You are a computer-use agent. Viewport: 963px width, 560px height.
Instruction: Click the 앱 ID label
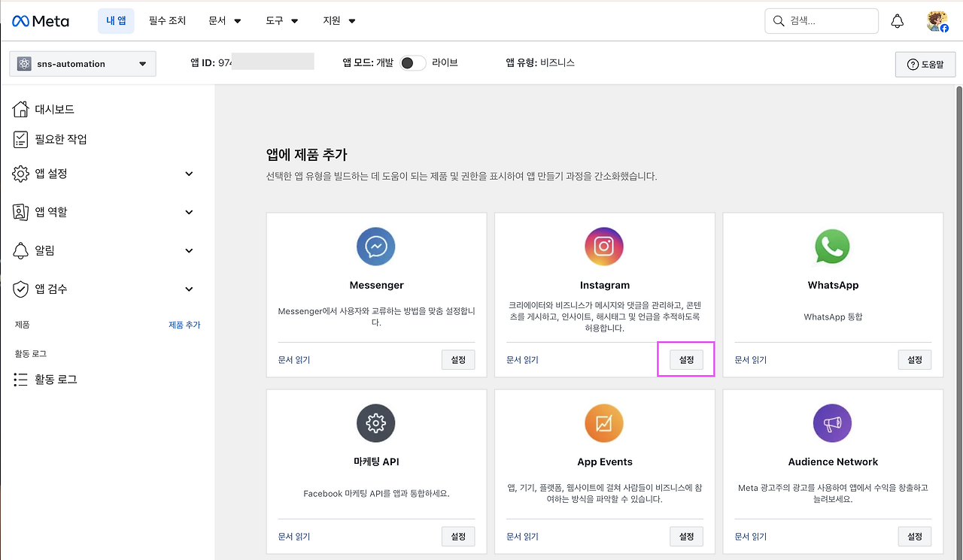203,62
